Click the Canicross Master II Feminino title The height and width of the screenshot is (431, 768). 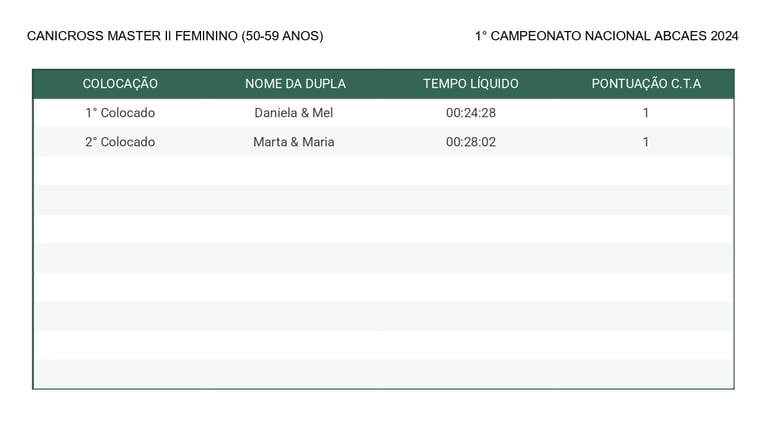click(x=175, y=36)
